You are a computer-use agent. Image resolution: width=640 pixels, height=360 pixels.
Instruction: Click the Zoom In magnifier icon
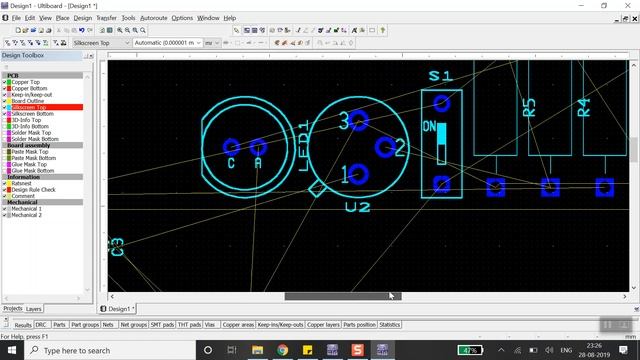120,30
